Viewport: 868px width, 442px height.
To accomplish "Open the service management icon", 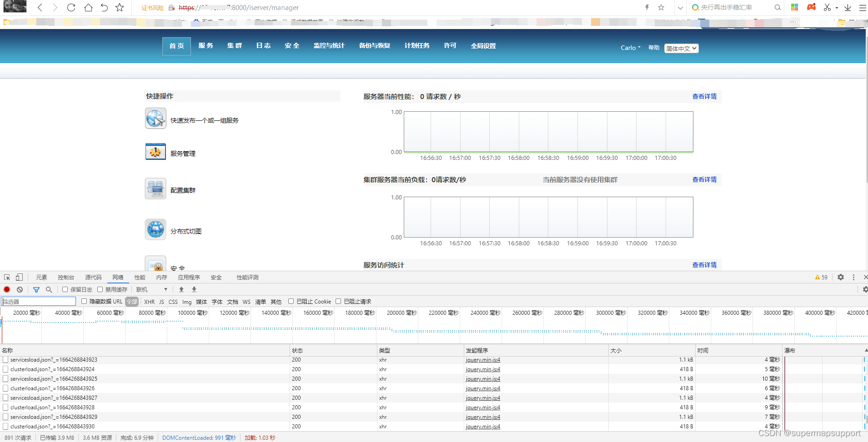I will click(x=156, y=152).
